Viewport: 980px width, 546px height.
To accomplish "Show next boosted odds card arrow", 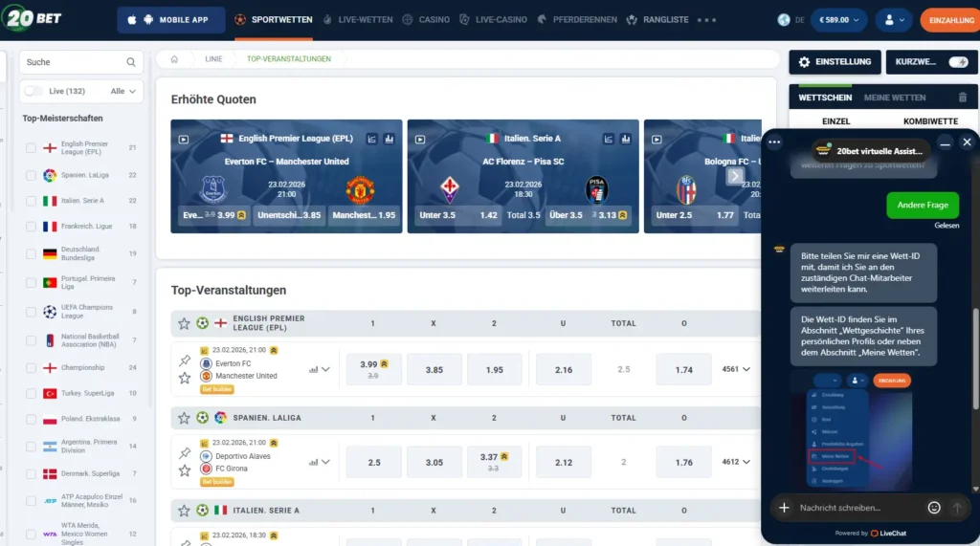I will [735, 176].
